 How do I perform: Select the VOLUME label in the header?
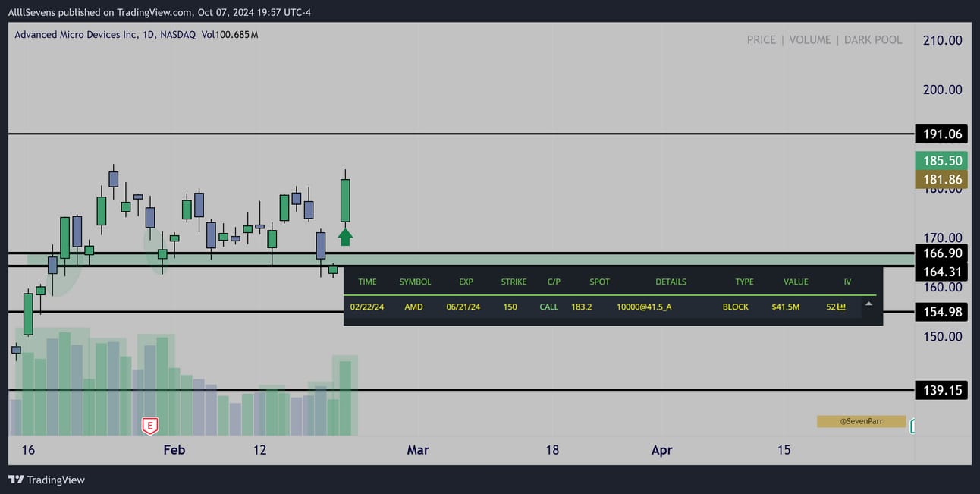click(x=810, y=39)
